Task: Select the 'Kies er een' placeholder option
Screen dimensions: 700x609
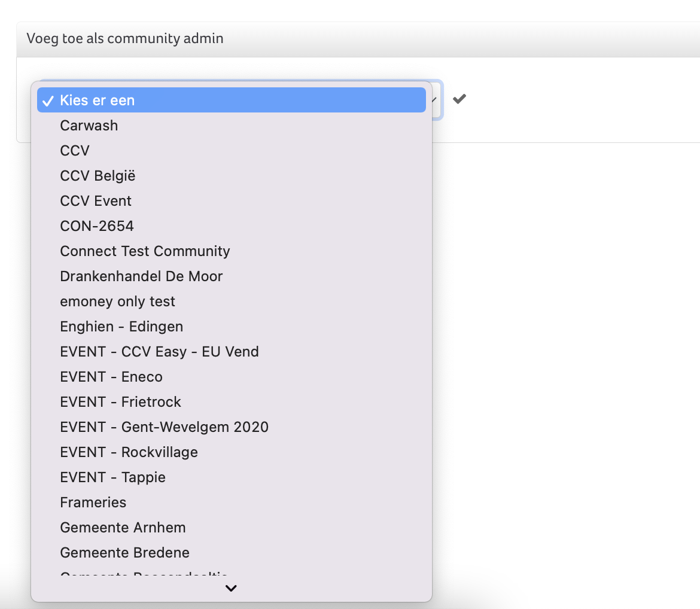Action: (232, 100)
